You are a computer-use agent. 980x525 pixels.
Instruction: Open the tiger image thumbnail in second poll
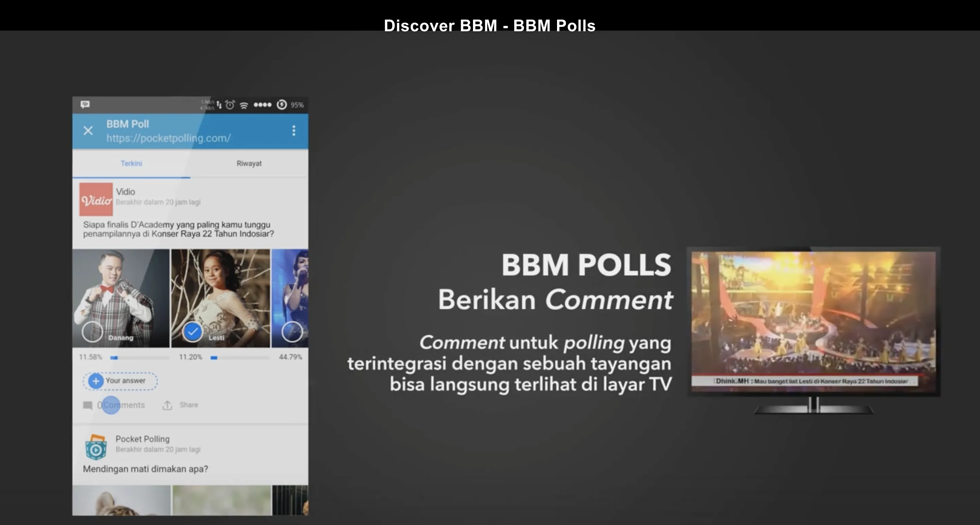tap(122, 500)
